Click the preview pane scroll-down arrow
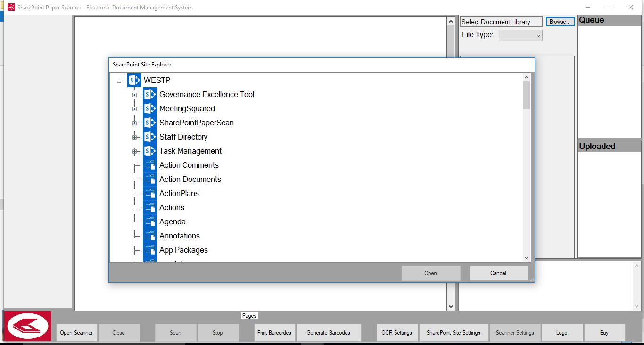Screen dimensions: 644x345 pos(451,306)
